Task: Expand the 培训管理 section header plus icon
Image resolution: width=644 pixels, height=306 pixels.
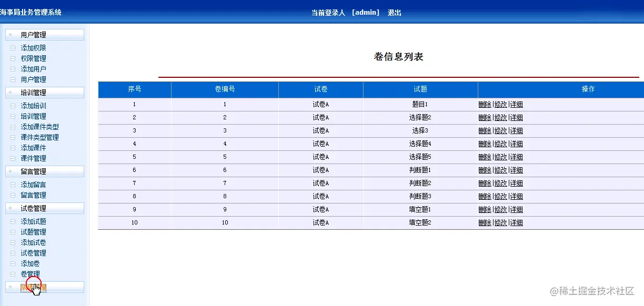Action: [x=9, y=93]
